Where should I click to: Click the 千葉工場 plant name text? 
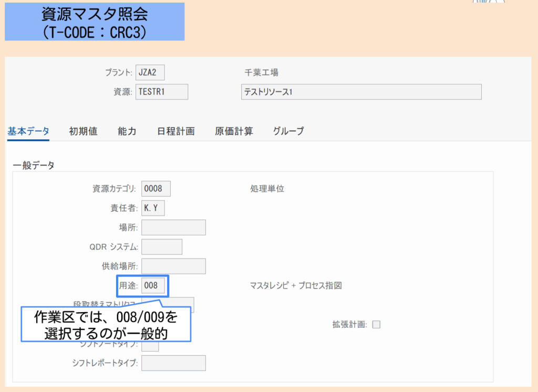[x=262, y=73]
